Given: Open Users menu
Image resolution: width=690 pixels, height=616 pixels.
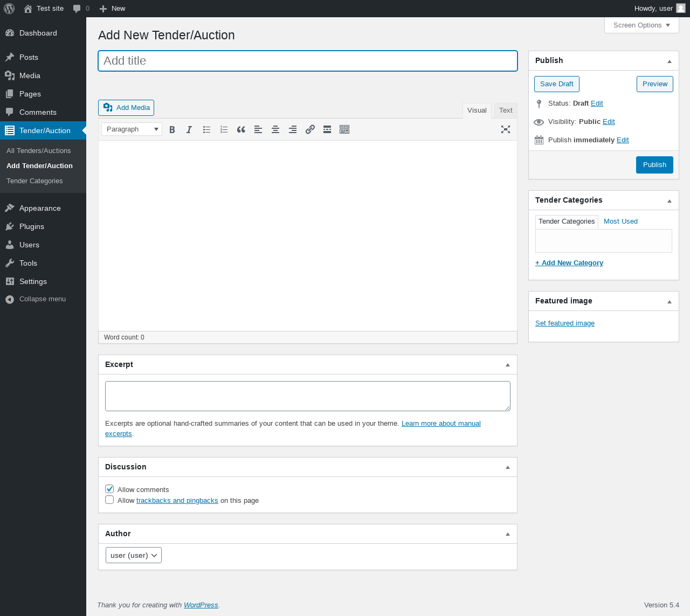Looking at the screenshot, I should [43, 245].
